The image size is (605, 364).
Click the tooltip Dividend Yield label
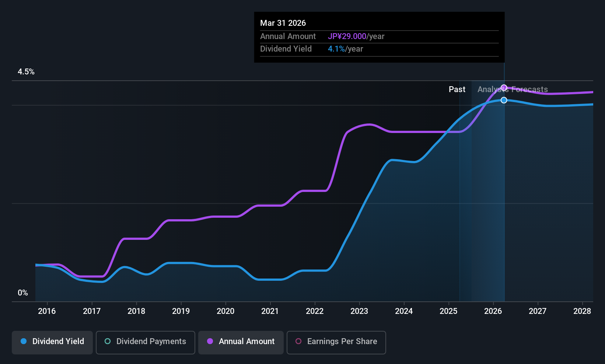click(286, 49)
